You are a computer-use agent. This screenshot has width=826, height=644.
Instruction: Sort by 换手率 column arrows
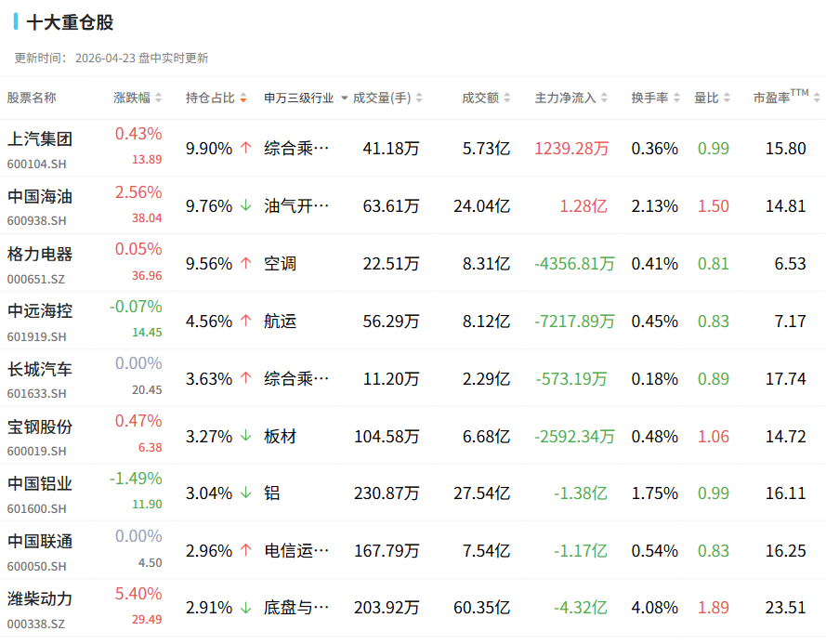677,98
